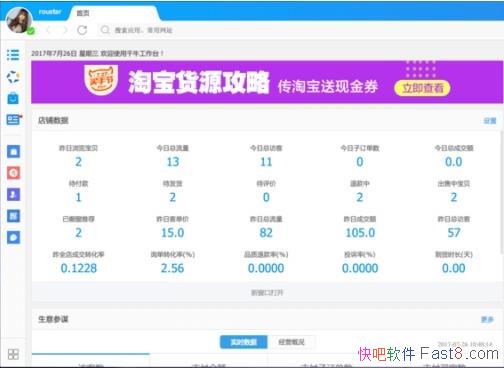504x368 pixels.
Task: Launch the first blue square plugin icon
Action: pyautogui.click(x=13, y=152)
